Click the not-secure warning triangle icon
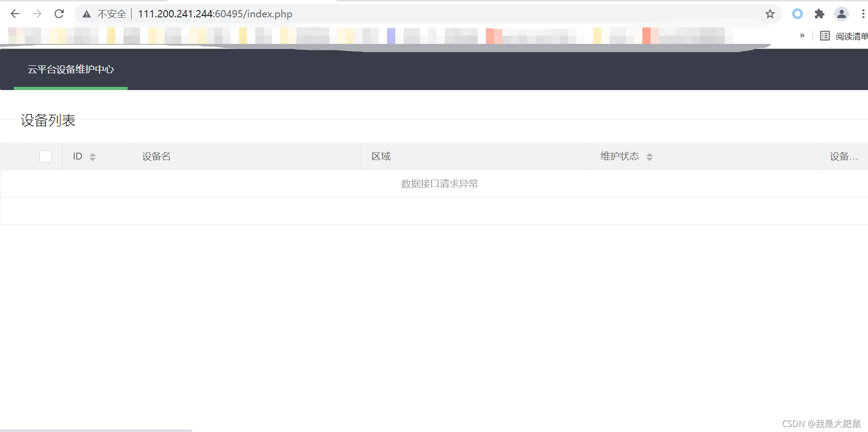This screenshot has width=868, height=432. pos(86,14)
